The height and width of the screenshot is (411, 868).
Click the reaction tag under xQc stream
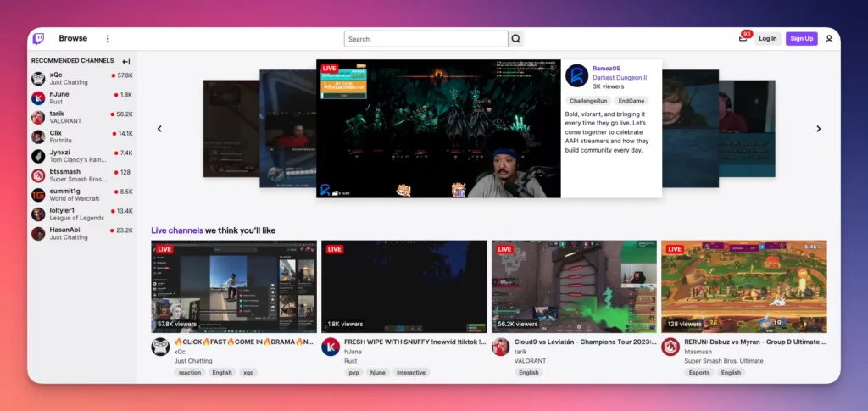[x=190, y=372]
